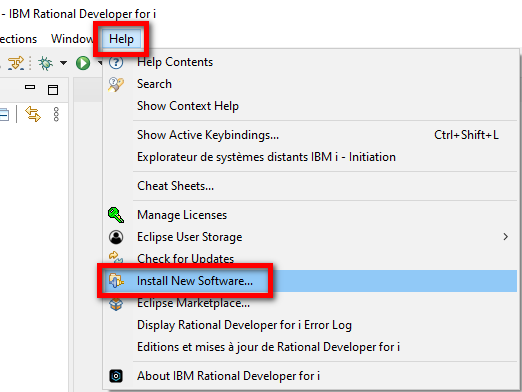522x392 pixels.
Task: Open the Window menu
Action: coord(72,39)
